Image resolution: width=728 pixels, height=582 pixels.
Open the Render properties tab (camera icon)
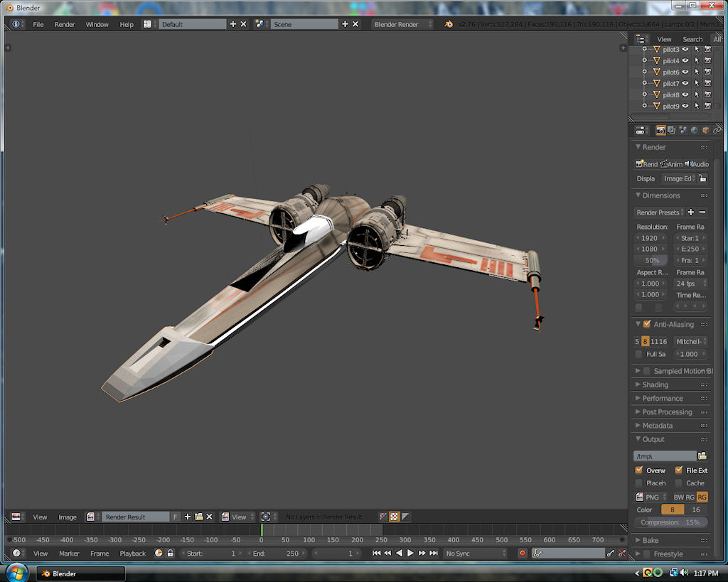pos(660,131)
